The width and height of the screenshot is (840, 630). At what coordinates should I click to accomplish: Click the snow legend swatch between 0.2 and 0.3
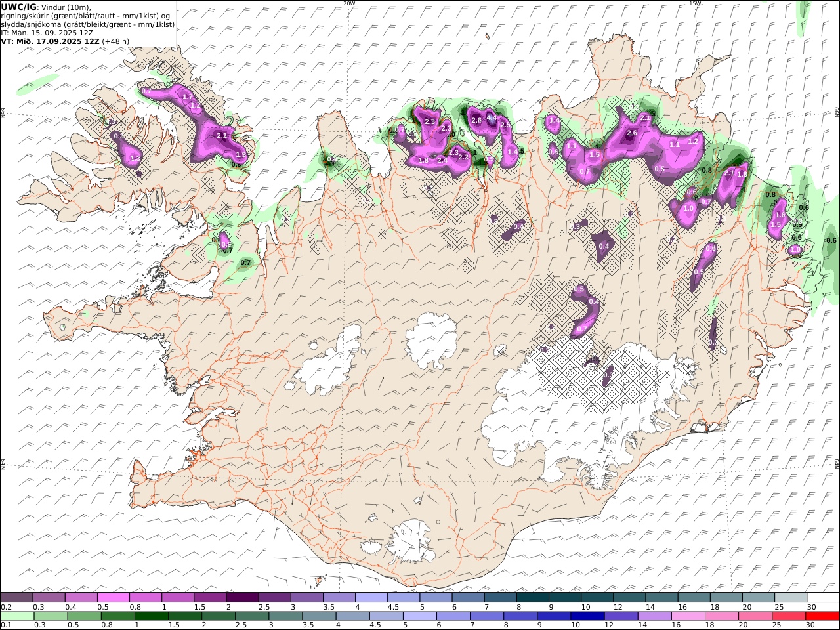(17, 597)
